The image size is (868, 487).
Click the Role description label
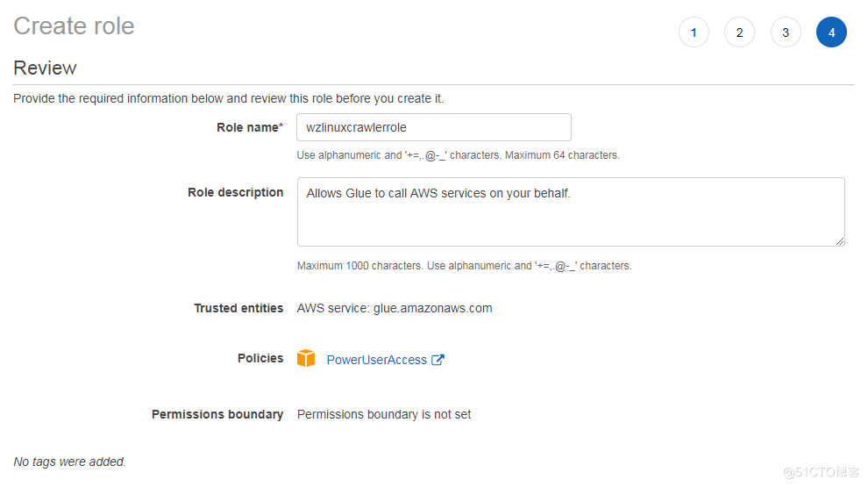pyautogui.click(x=235, y=192)
